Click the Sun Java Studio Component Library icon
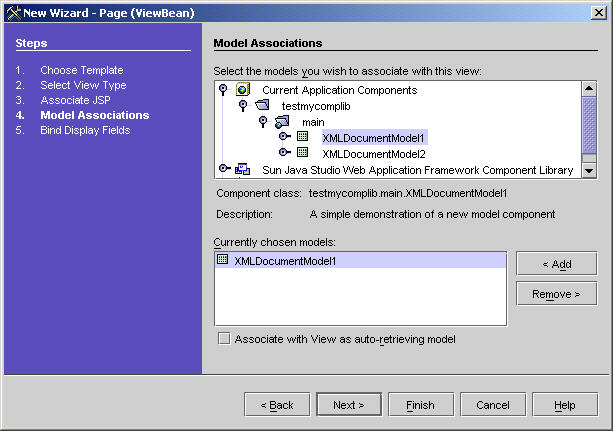Viewport: 613px width, 431px height. [x=243, y=169]
